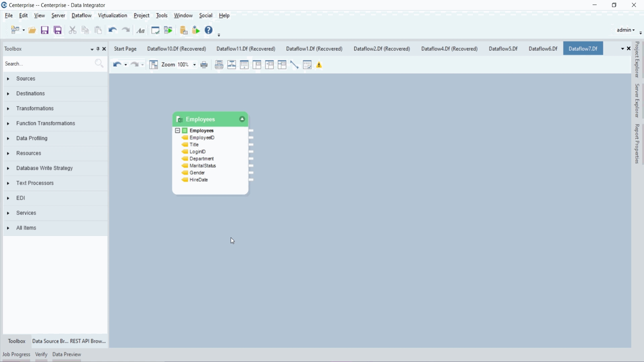Click the Save All toolbar icon
The width and height of the screenshot is (644, 362).
(58, 31)
